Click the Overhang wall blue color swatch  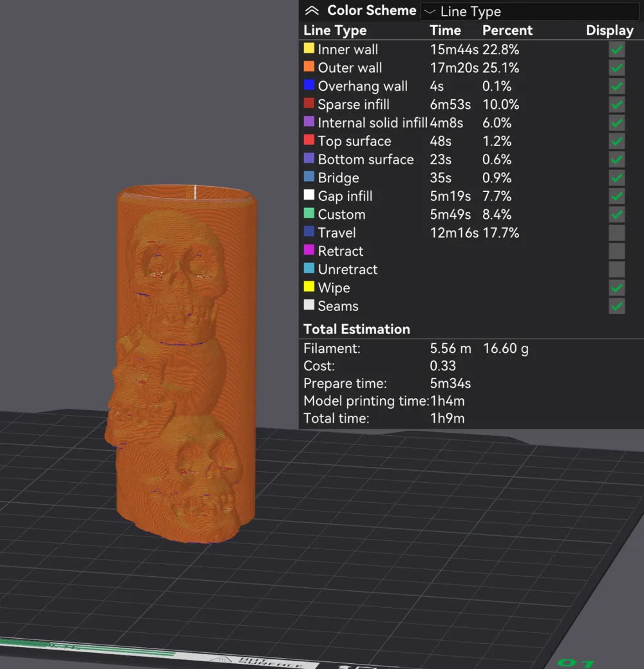[x=308, y=86]
